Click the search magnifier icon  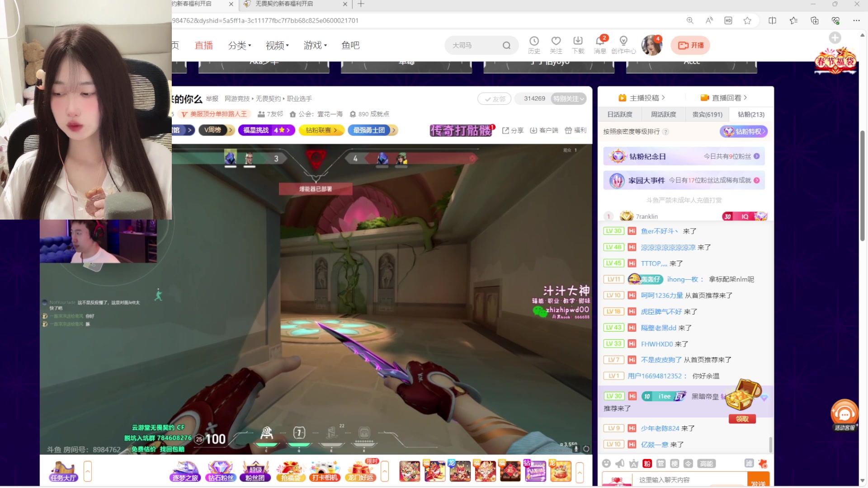pyautogui.click(x=506, y=45)
